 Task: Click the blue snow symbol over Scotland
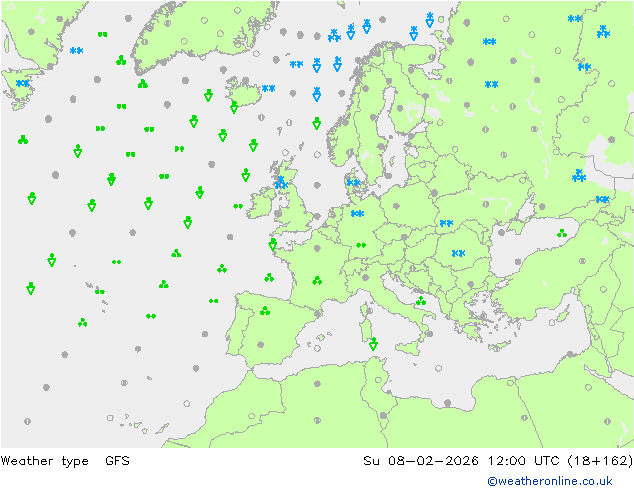coord(281,183)
